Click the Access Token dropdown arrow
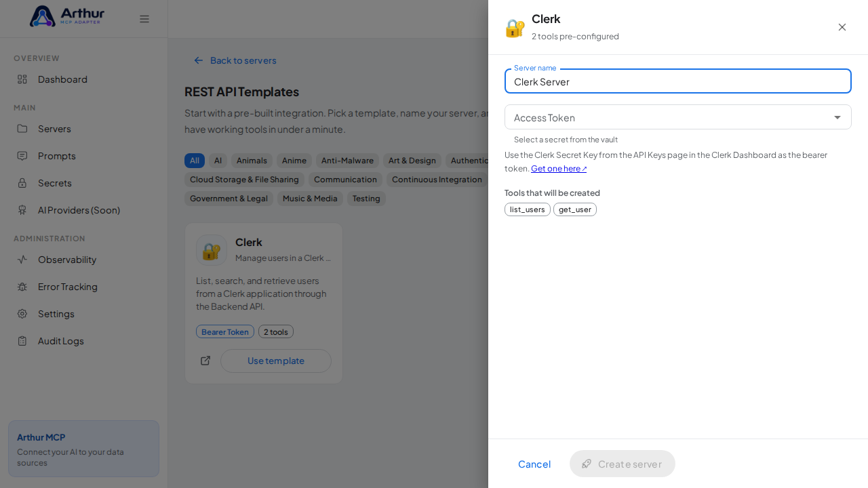 click(837, 117)
